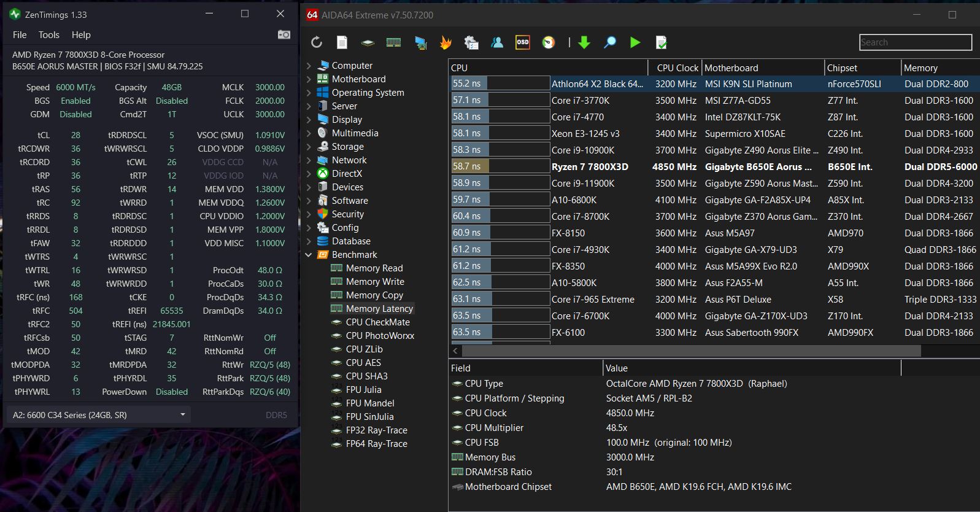Click the monitor and card icon in AIDA64 toolbar
Viewport: 980px width, 512px height.
[x=420, y=42]
